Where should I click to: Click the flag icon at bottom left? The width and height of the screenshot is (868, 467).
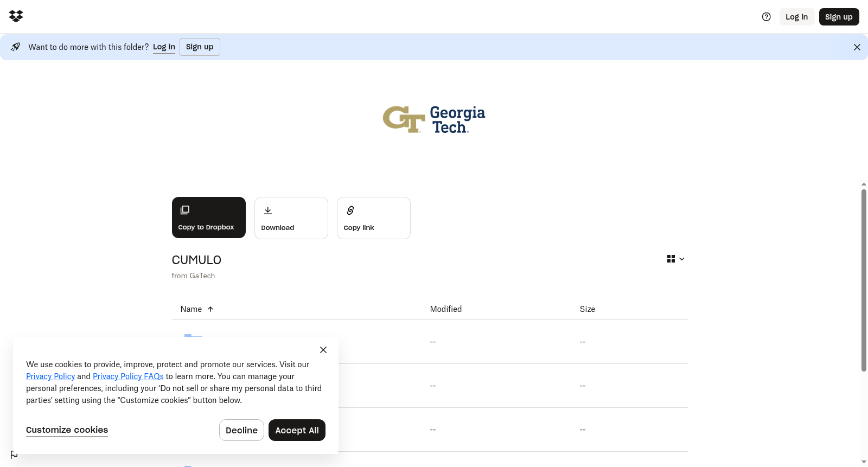tap(14, 455)
